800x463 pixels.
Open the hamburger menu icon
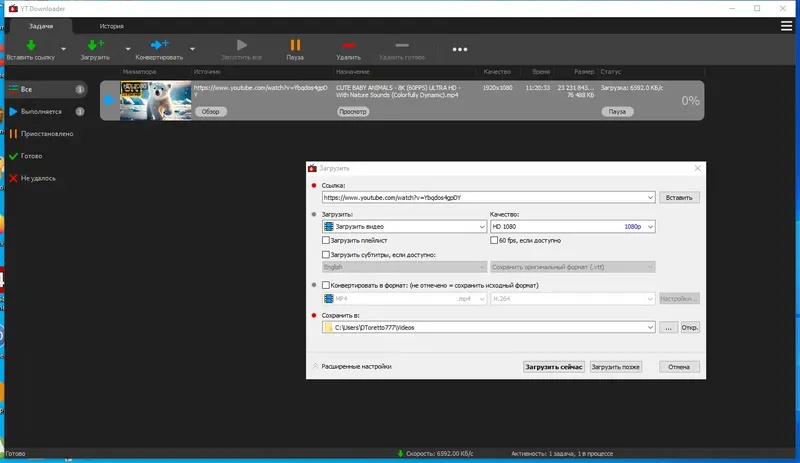[x=786, y=26]
